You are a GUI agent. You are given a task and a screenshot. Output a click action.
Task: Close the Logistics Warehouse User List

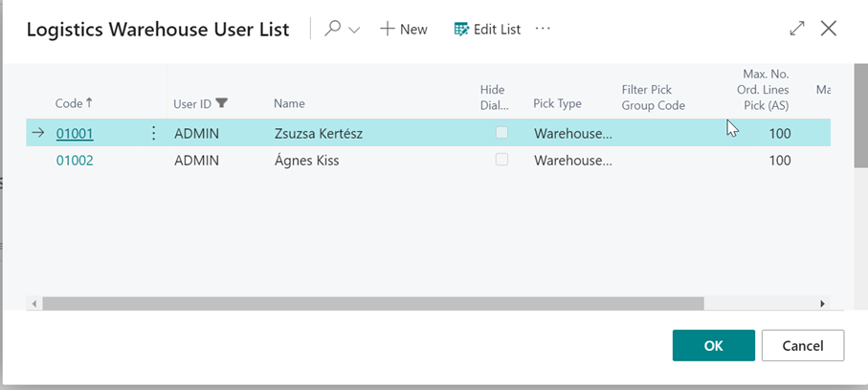[829, 29]
